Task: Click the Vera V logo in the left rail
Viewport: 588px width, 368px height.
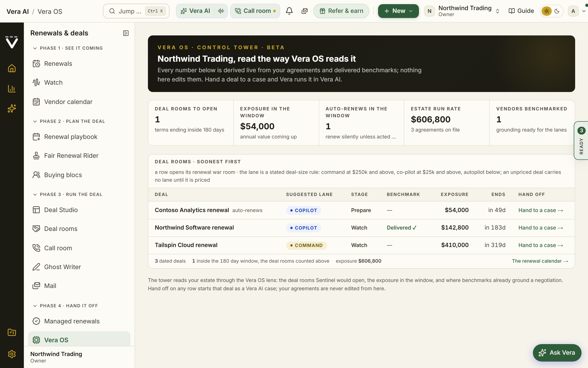Action: point(12,42)
